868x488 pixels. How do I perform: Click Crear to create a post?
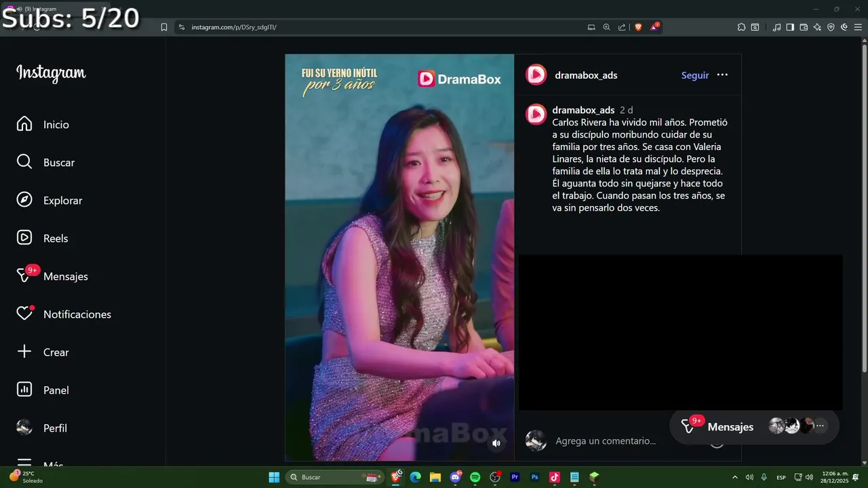point(43,352)
